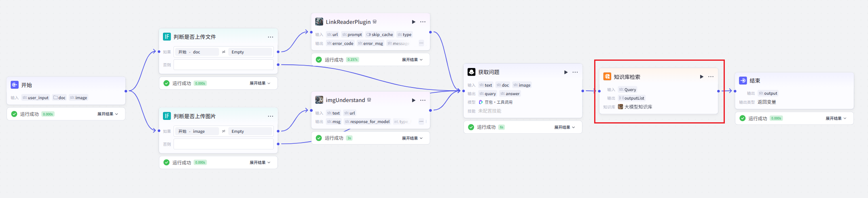Show hidden outputs ellipsis on imgUnderstand
This screenshot has width=868, height=198.
click(421, 121)
